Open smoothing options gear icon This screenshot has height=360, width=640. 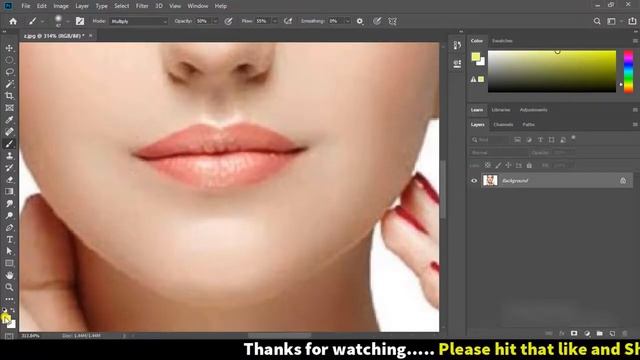(360, 21)
